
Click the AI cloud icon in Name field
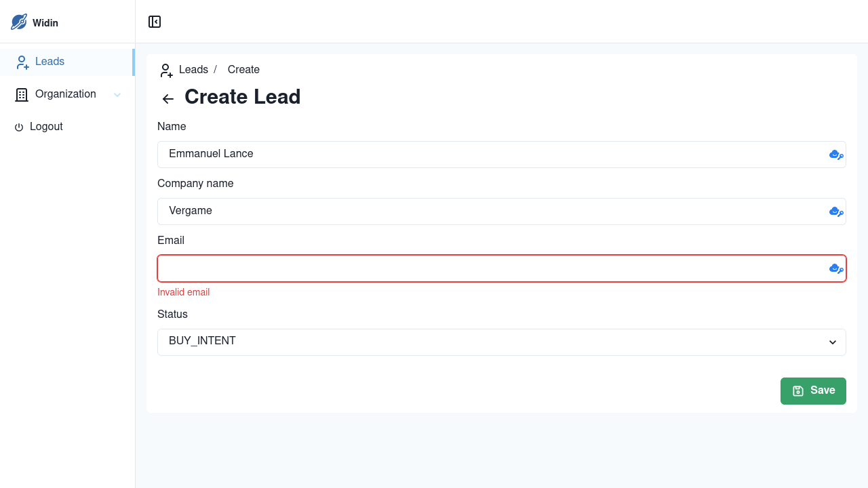[x=835, y=154]
